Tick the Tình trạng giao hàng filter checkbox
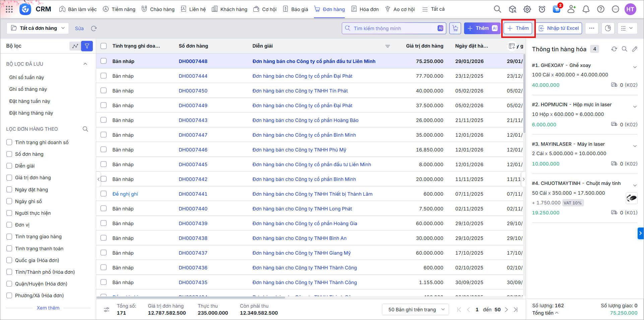The height and width of the screenshot is (320, 644). click(9, 237)
